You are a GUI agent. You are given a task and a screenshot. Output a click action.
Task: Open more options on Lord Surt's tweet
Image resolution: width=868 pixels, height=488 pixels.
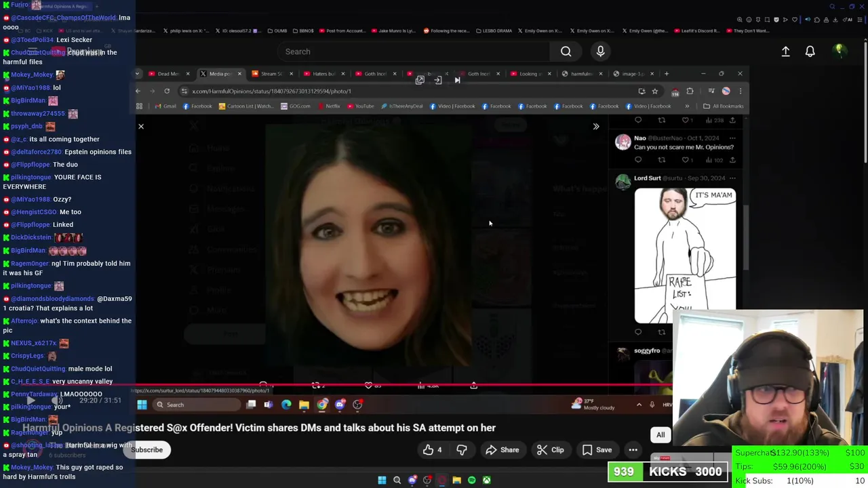click(x=732, y=178)
